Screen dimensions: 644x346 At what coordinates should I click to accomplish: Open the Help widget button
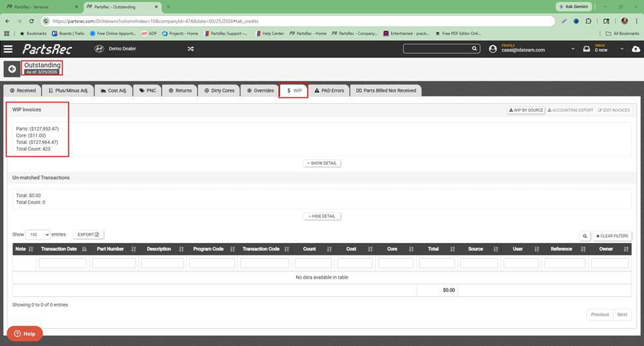[24, 333]
